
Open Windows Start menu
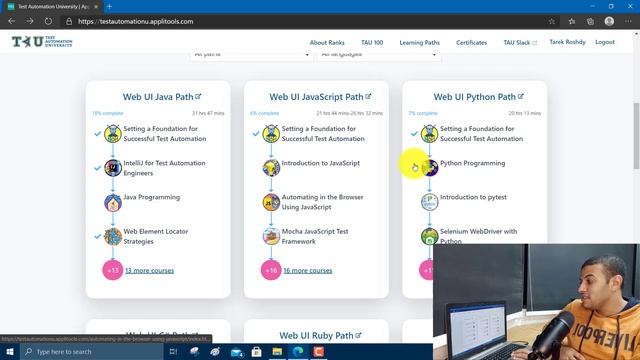point(10,351)
